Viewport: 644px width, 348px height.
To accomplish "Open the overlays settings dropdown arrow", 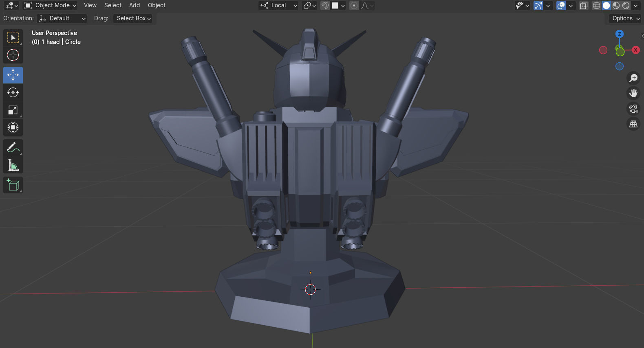I will click(571, 5).
